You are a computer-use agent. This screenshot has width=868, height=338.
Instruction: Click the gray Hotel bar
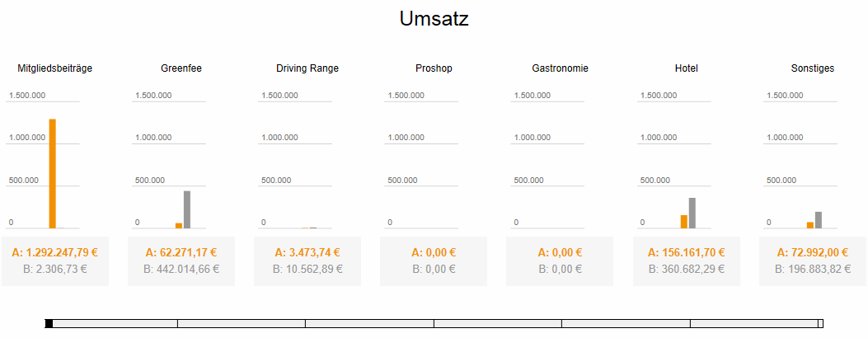692,213
